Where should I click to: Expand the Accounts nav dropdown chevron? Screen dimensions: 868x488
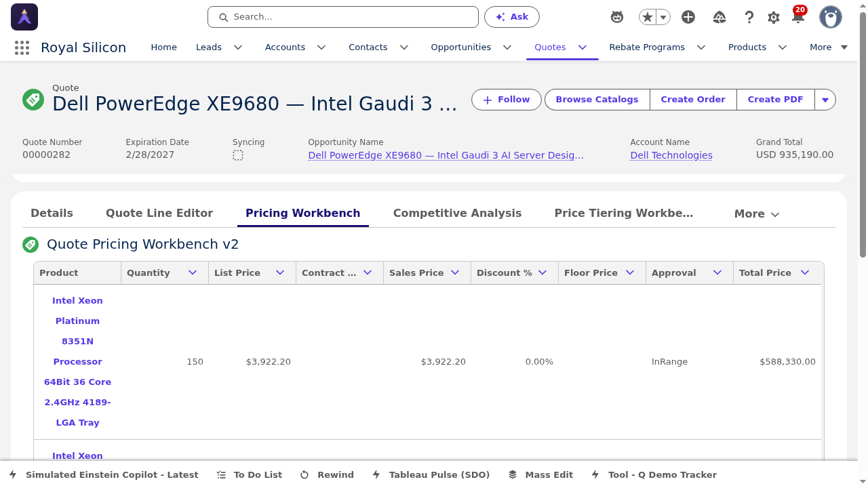pyautogui.click(x=321, y=47)
